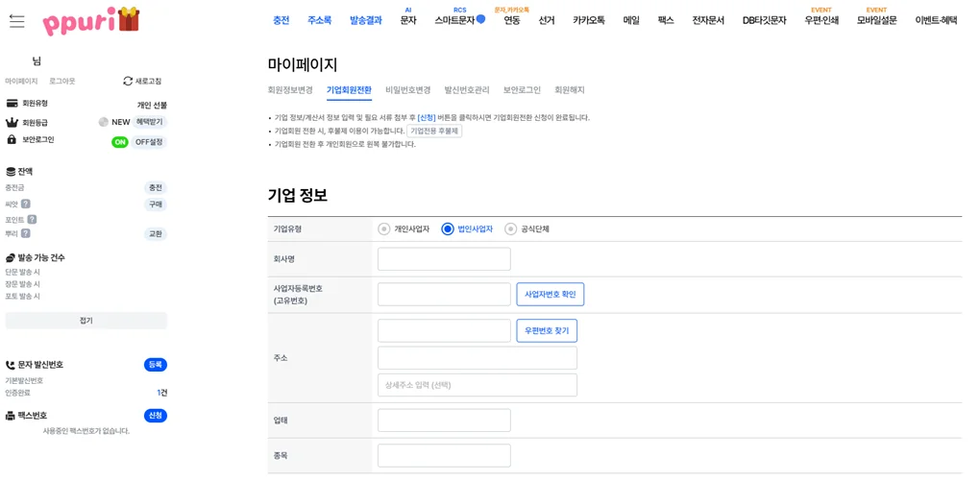Click the 우편번호 찾기 button
The height and width of the screenshot is (481, 980).
pyautogui.click(x=547, y=331)
